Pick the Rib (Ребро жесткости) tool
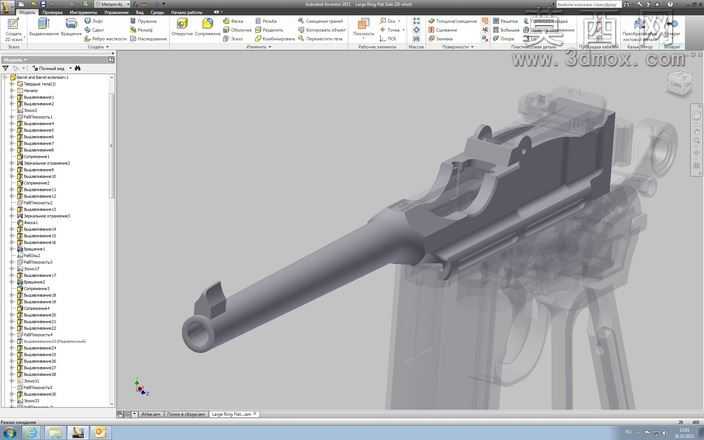The width and height of the screenshot is (704, 440). click(106, 39)
